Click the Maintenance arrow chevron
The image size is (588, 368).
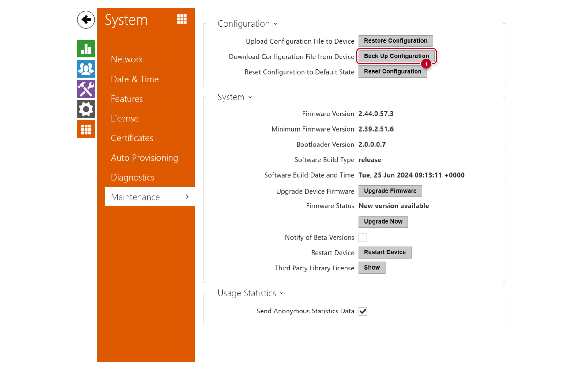187,197
